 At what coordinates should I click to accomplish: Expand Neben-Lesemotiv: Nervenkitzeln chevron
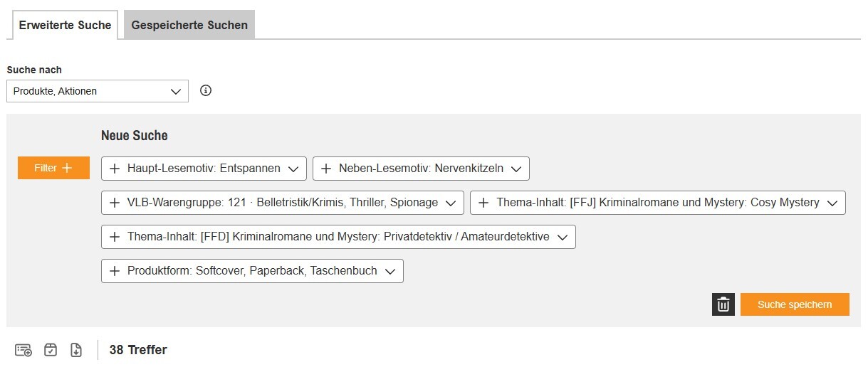[516, 169]
